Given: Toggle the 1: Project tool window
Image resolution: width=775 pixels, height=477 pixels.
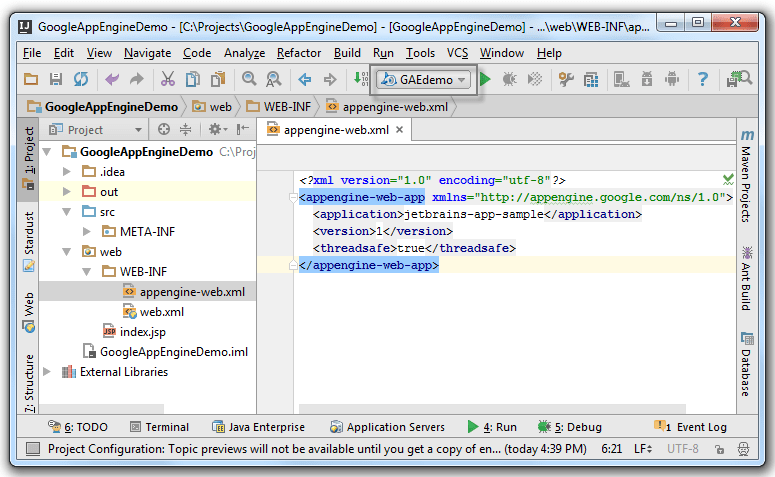Looking at the screenshot, I should 29,159.
